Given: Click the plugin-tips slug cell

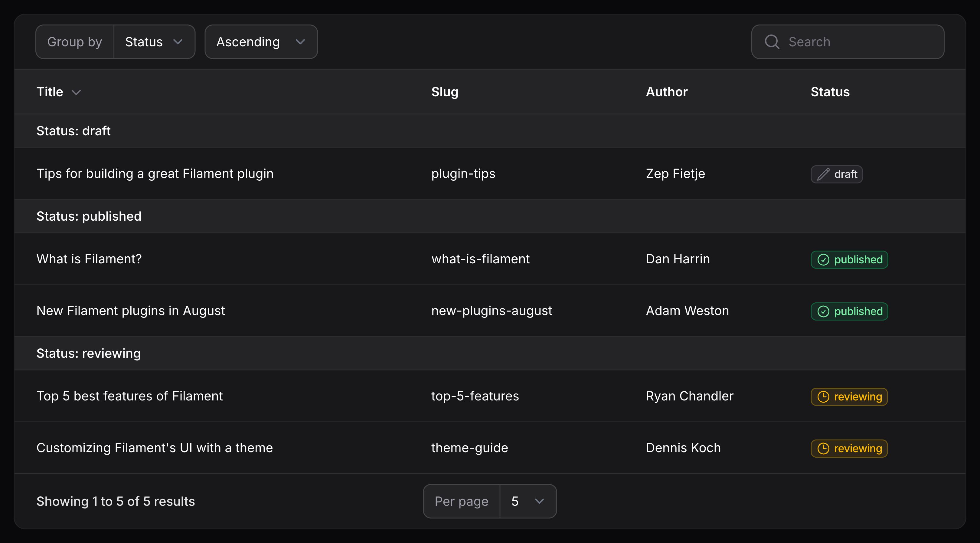Looking at the screenshot, I should 463,174.
